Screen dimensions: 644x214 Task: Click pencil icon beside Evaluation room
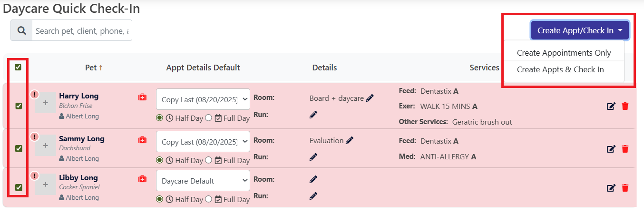(350, 140)
